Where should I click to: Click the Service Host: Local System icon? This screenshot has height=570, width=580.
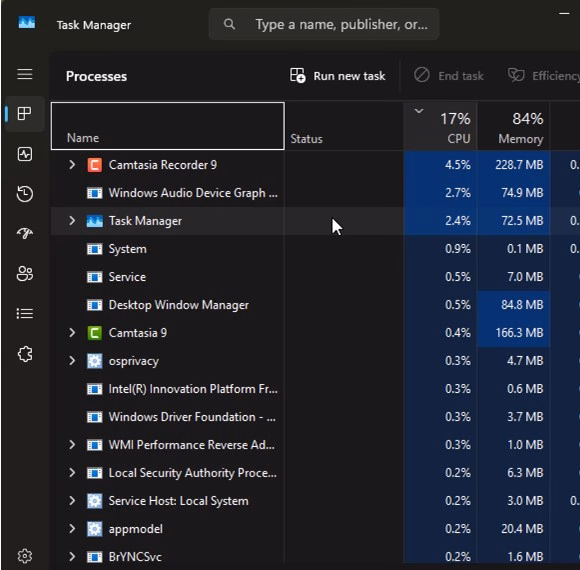coord(94,501)
